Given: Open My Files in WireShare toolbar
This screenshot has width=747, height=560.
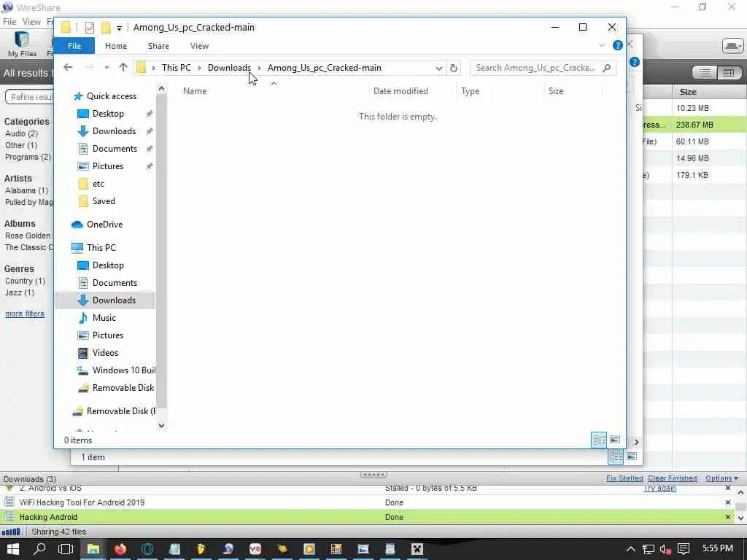Looking at the screenshot, I should click(22, 44).
